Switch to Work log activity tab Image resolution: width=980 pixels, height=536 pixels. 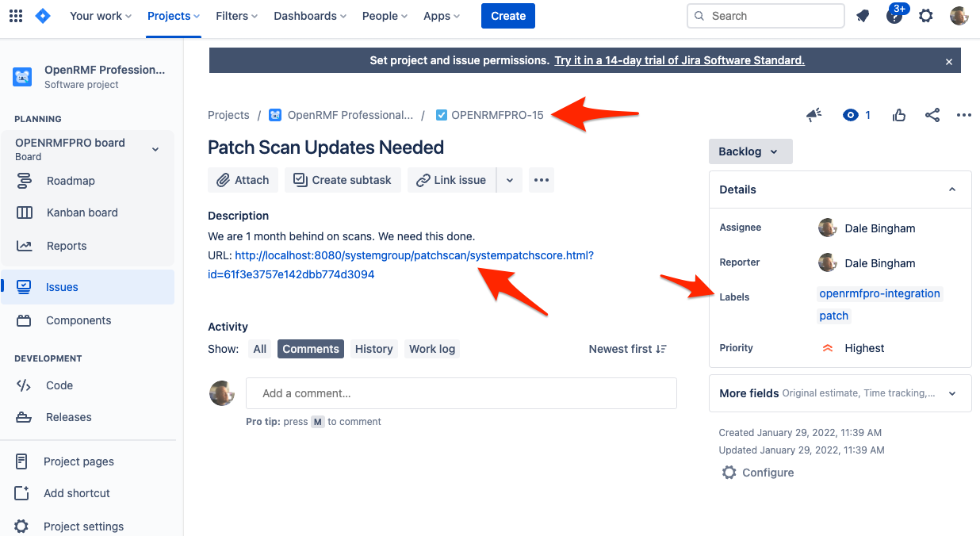click(432, 349)
